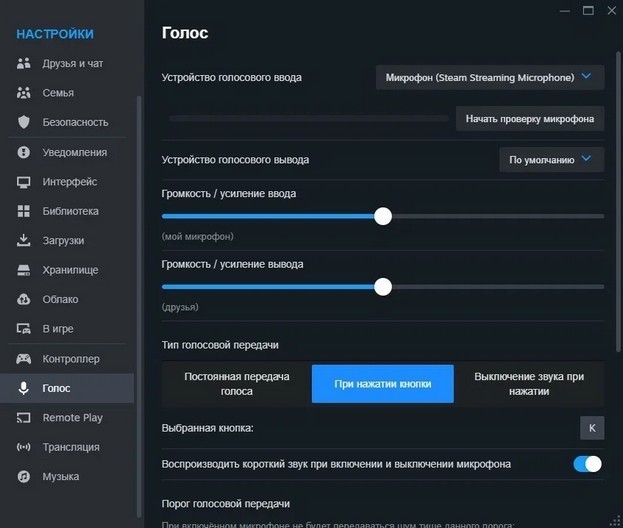623x528 pixels.
Task: Click the output volume slider handle
Action: (x=383, y=287)
